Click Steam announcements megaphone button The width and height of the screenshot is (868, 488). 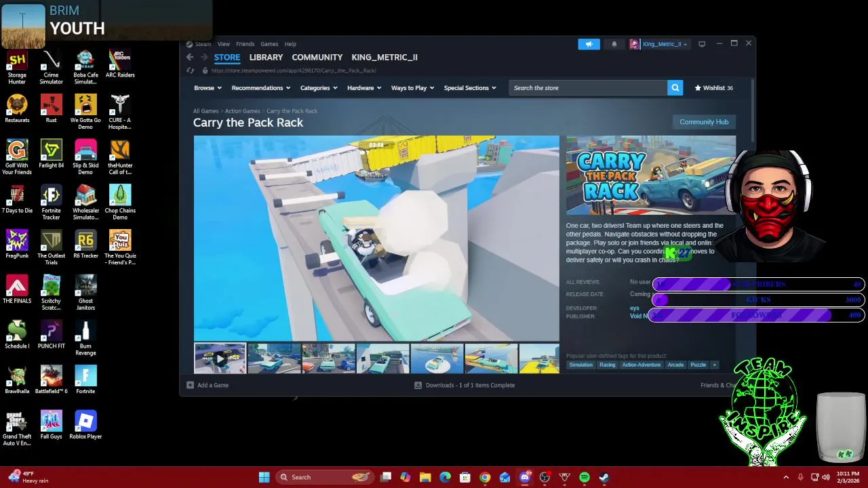click(589, 44)
